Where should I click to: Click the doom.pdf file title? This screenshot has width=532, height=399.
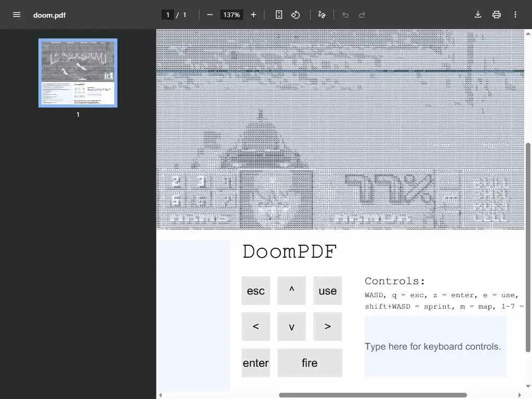[49, 15]
